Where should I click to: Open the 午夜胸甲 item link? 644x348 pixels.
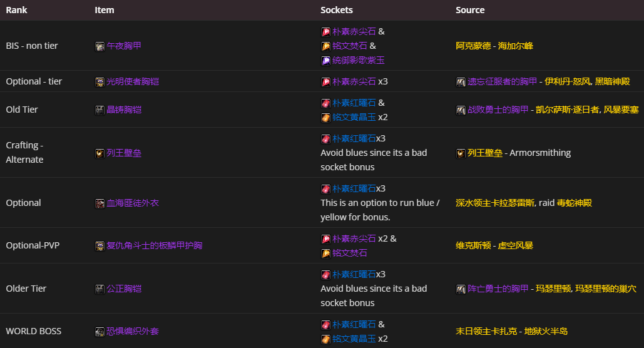tap(124, 46)
